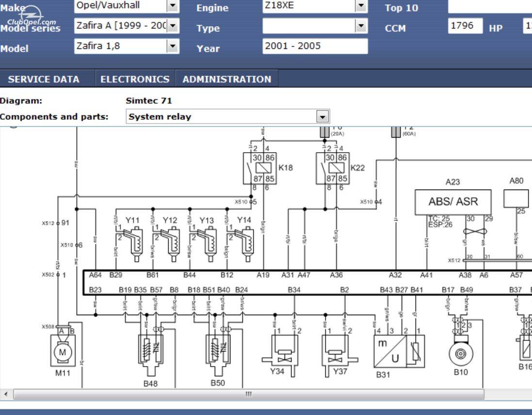Screen dimensions: 532x415
Task: Click control unit pin label A64
Action: tap(96, 275)
